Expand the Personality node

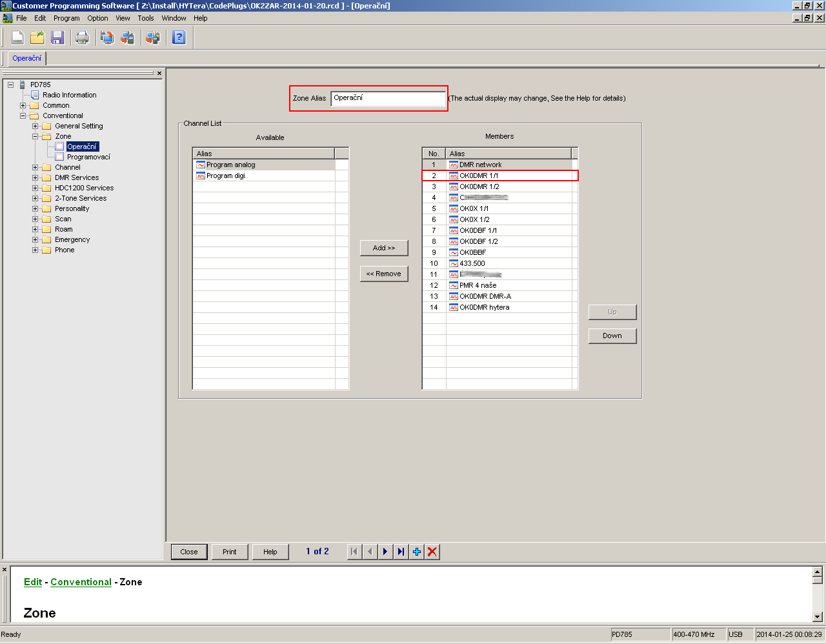tap(35, 208)
